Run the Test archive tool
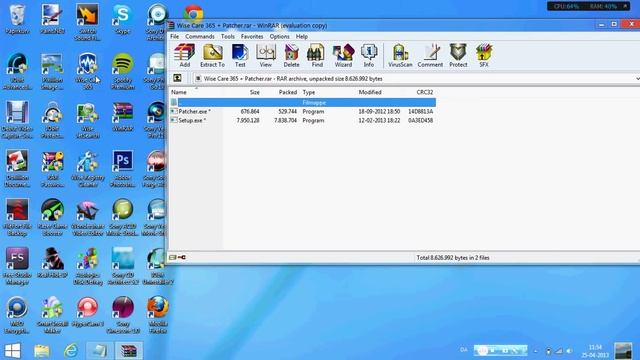The image size is (640, 360). pos(240,55)
